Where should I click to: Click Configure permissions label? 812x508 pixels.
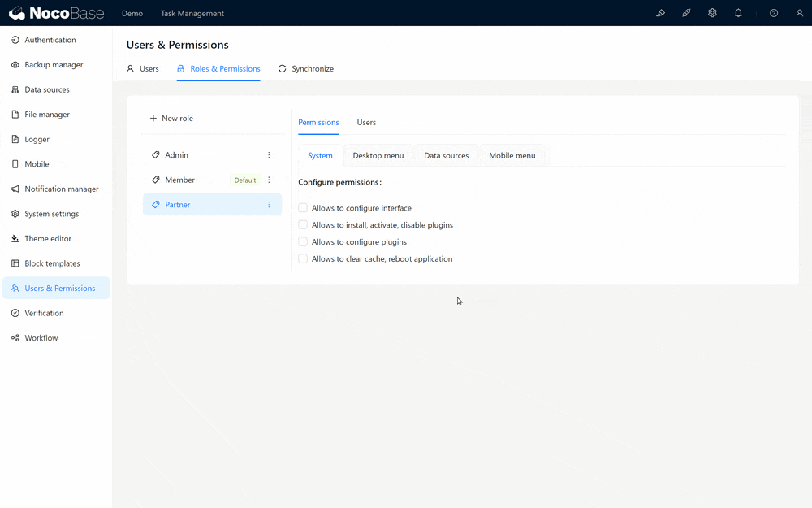coord(339,182)
